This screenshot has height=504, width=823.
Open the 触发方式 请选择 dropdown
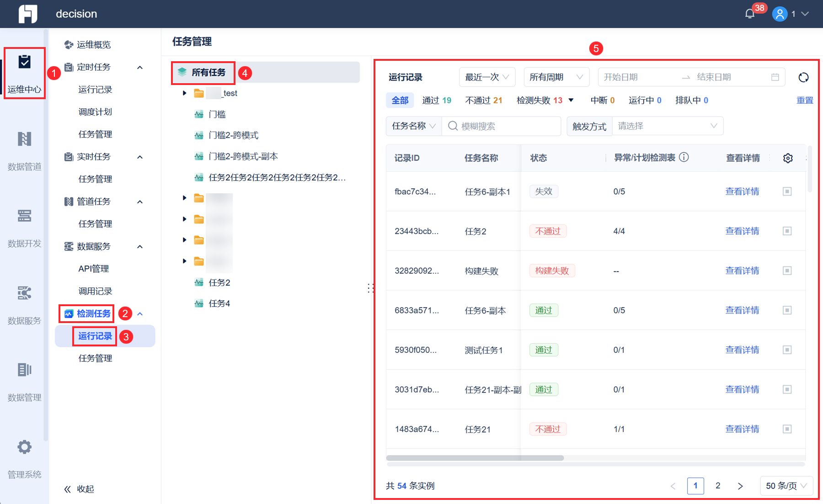click(668, 126)
